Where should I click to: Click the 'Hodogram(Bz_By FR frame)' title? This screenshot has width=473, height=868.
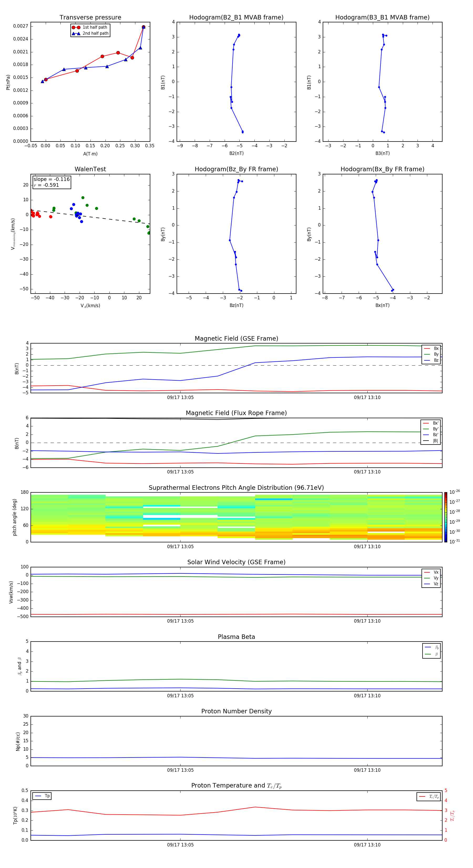pyautogui.click(x=236, y=169)
